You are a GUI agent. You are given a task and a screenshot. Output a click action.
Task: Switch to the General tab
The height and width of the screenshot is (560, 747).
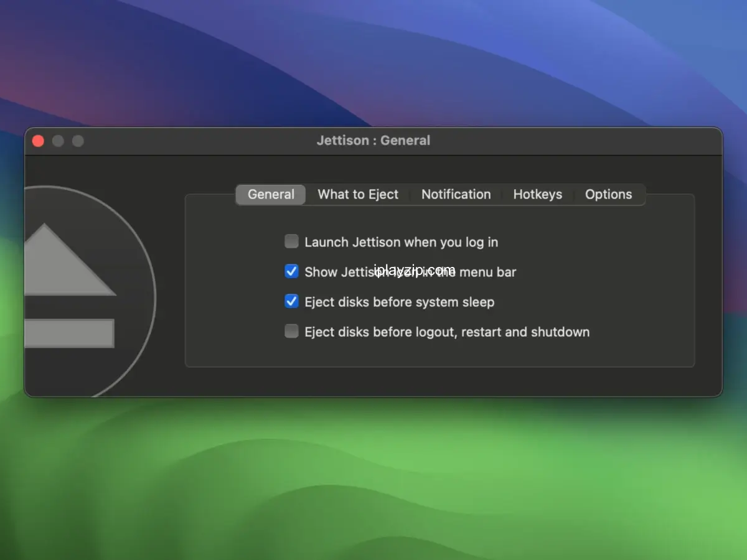point(271,194)
